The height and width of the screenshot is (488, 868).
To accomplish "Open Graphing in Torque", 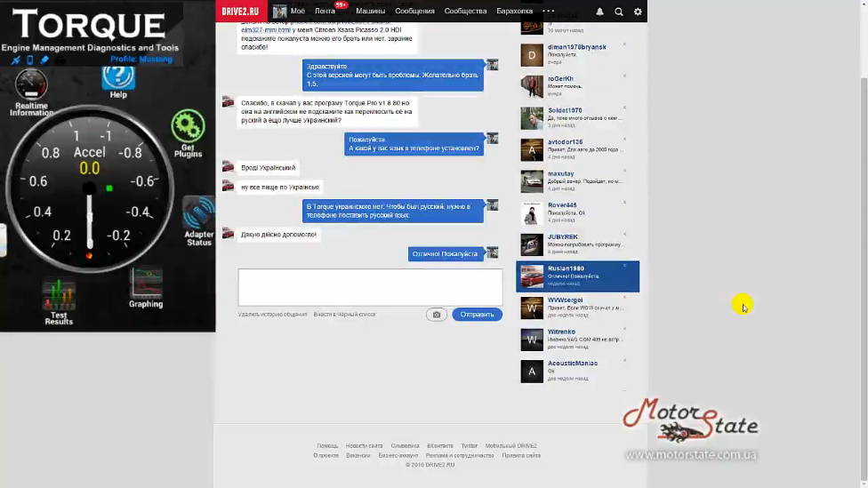I will pyautogui.click(x=146, y=288).
